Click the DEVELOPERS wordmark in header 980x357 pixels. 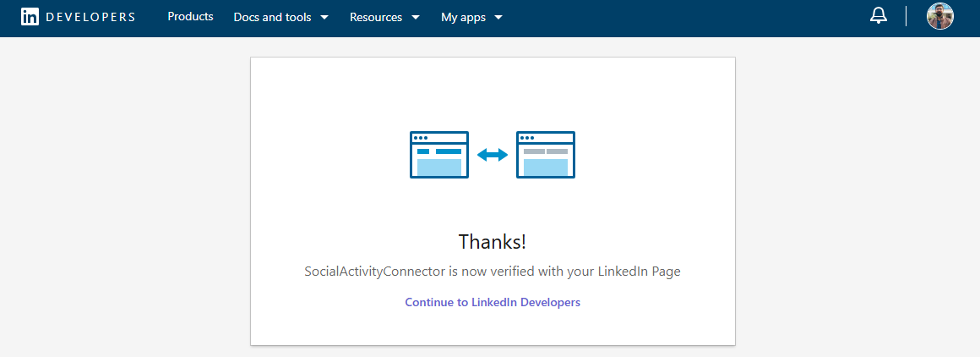90,17
